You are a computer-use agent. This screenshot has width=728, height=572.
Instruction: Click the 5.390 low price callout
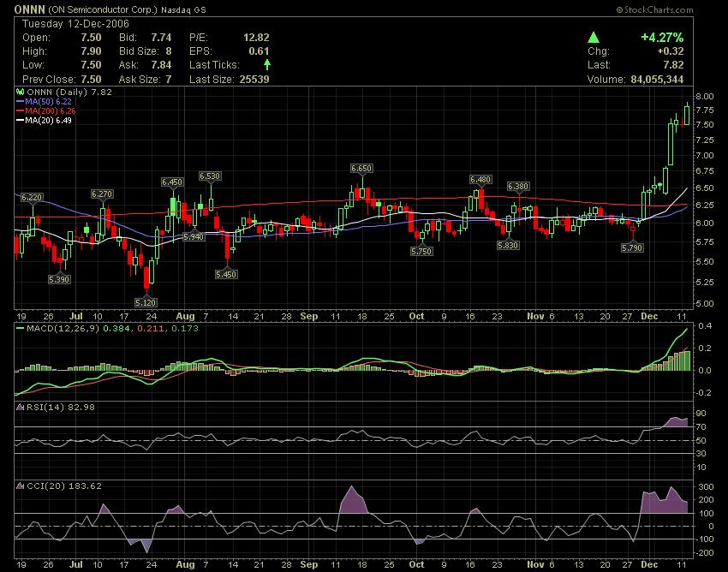tap(59, 279)
